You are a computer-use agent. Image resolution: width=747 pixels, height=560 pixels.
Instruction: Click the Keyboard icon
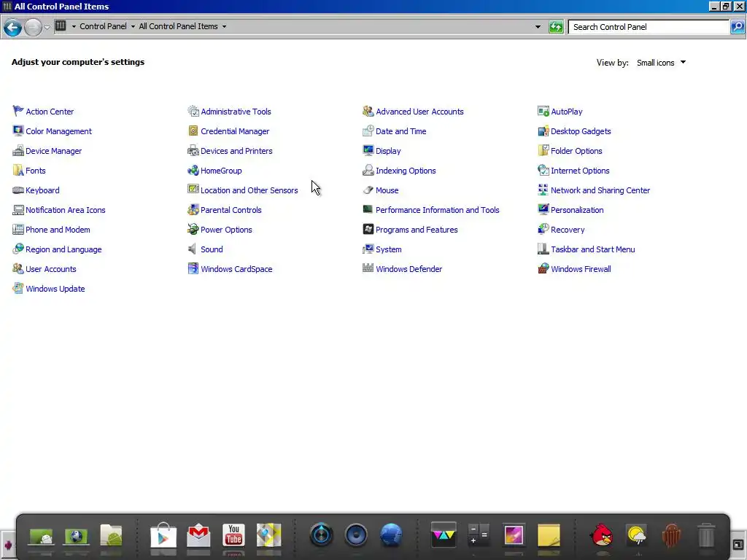[18, 190]
